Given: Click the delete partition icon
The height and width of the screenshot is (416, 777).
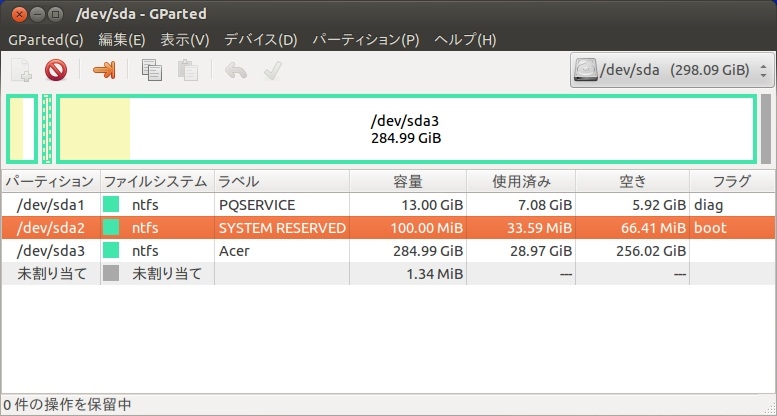Looking at the screenshot, I should click(x=55, y=71).
